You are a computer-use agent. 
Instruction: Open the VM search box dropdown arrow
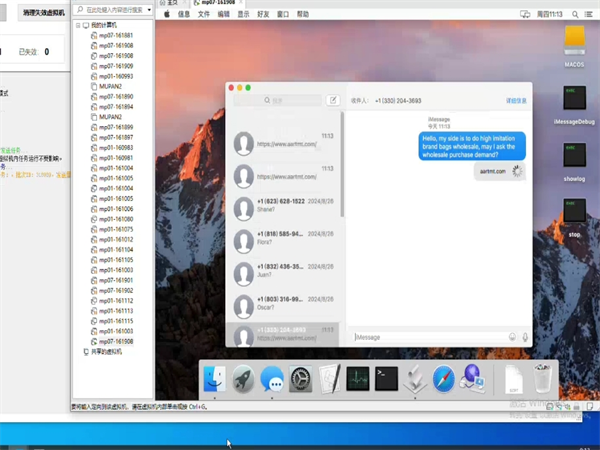click(x=149, y=10)
